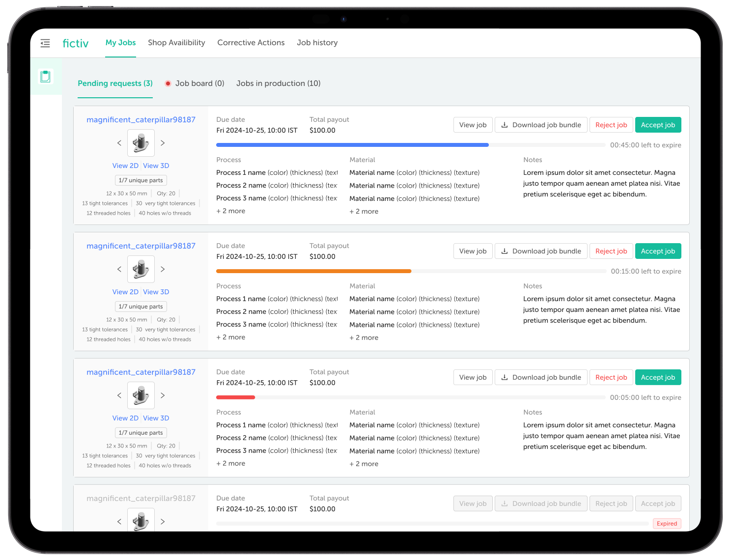The height and width of the screenshot is (560, 731).
Task: Go to next part thumbnail in second job
Action: pos(163,269)
